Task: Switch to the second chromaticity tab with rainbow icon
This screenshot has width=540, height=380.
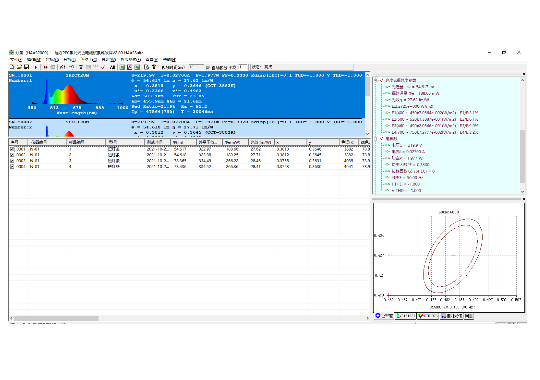Action: point(406,316)
